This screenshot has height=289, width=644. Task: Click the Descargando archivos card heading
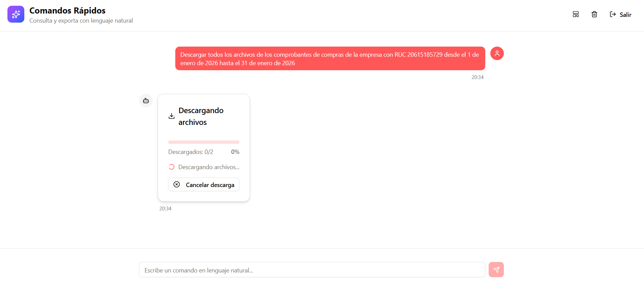tap(201, 116)
